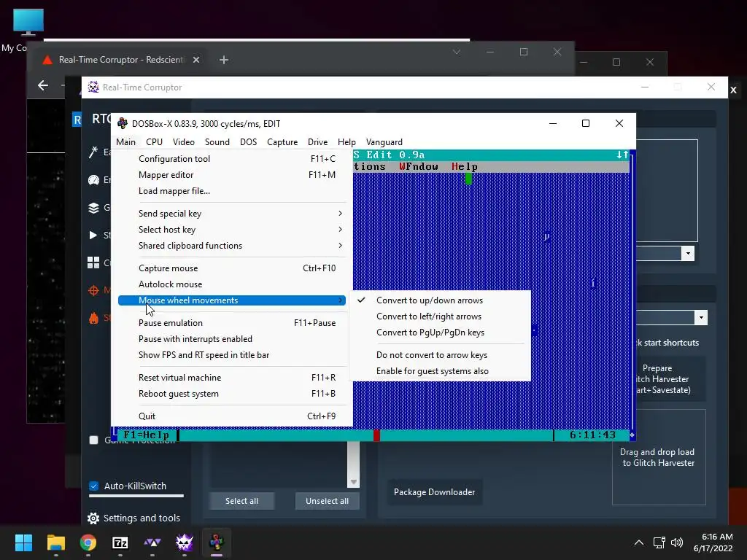Toggle Enable for guest systems also
This screenshot has height=560, width=747.
tap(440, 371)
